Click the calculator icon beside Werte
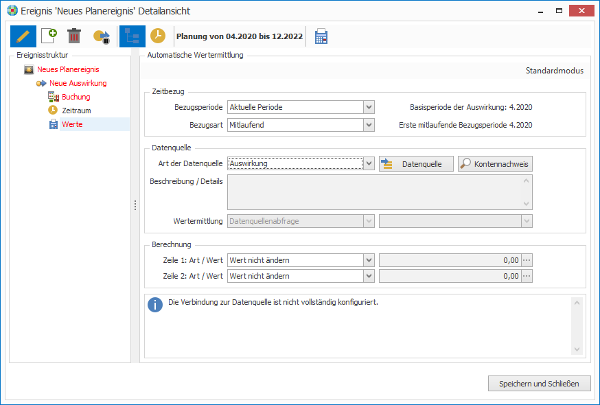600x405 pixels. click(53, 124)
